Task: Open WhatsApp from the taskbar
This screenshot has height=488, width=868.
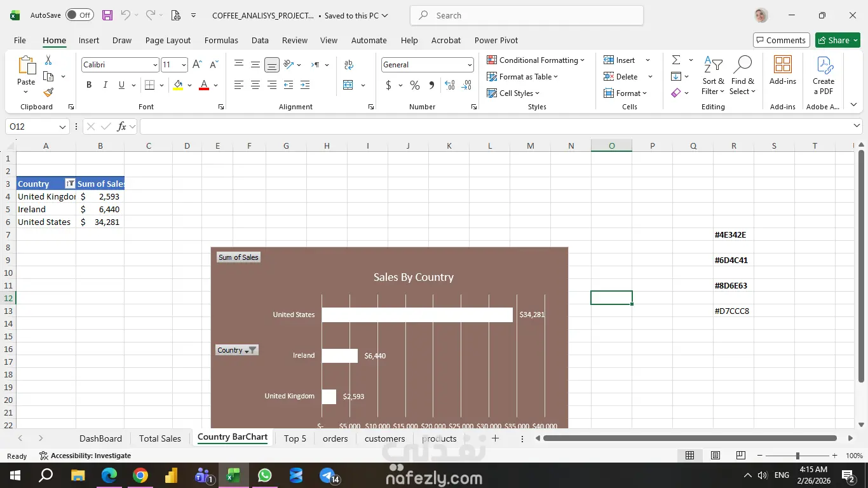Action: 264,475
